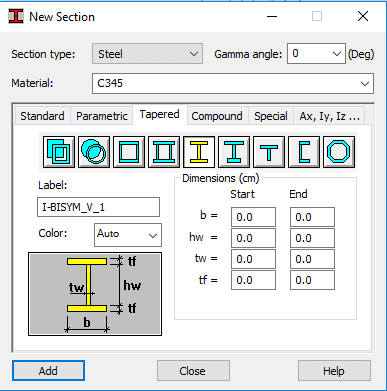Click the (Deg) unit text
387x391 pixels.
coord(361,54)
